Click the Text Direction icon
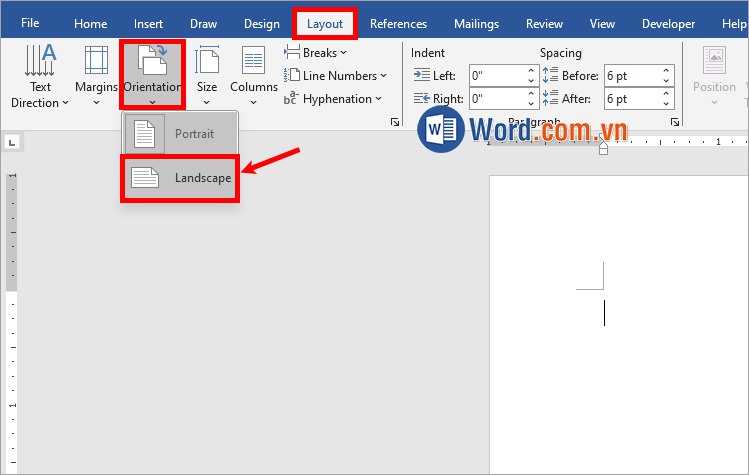This screenshot has height=475, width=749. tap(39, 63)
